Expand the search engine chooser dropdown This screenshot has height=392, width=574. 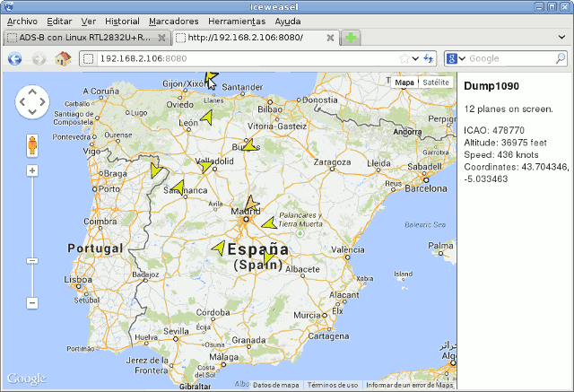[x=462, y=58]
